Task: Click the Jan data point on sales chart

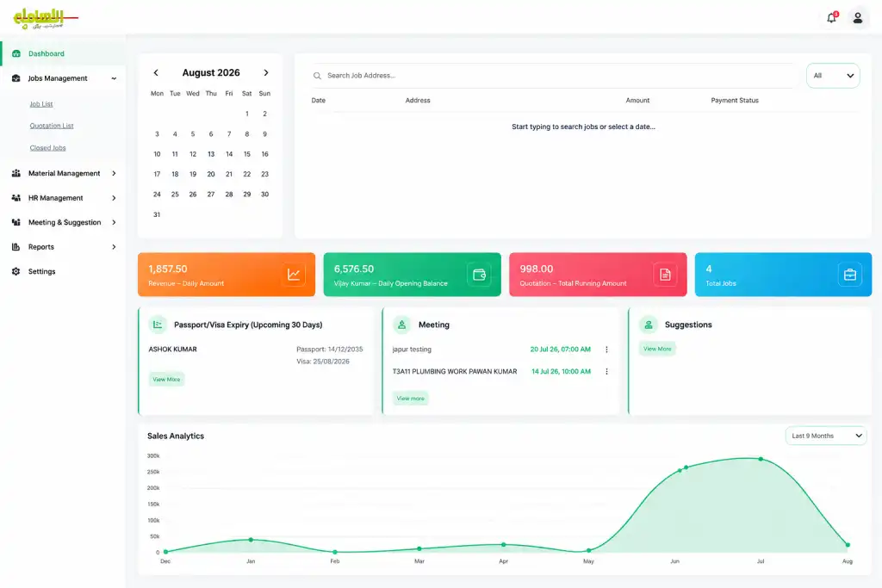Action: pos(251,540)
